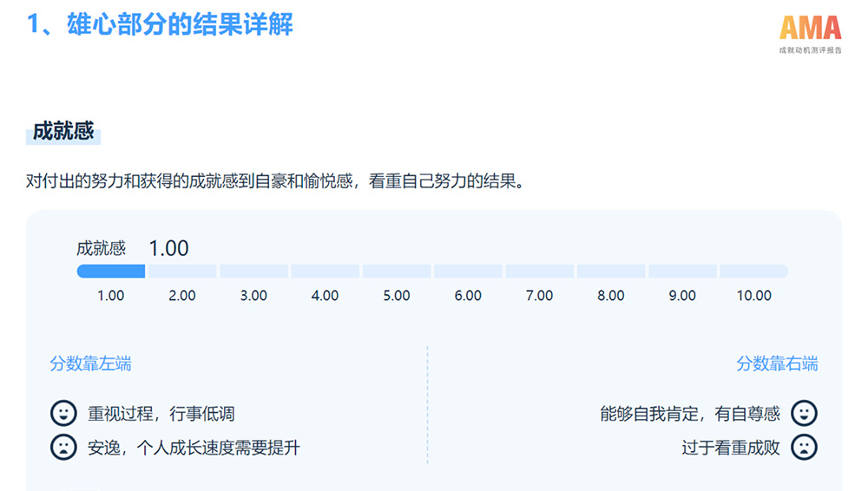The image size is (868, 491).
Task: Click the title 雄心部分的结果详解
Action: 180,24
